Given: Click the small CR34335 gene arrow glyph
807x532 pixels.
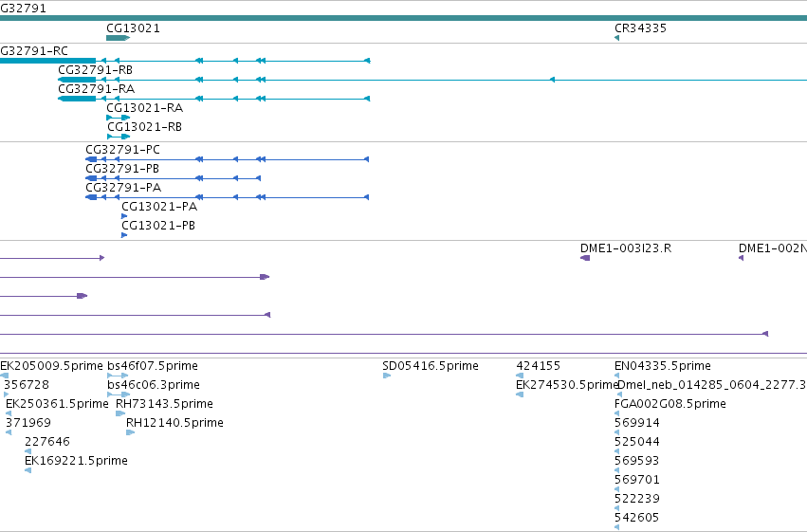Looking at the screenshot, I should pyautogui.click(x=616, y=38).
